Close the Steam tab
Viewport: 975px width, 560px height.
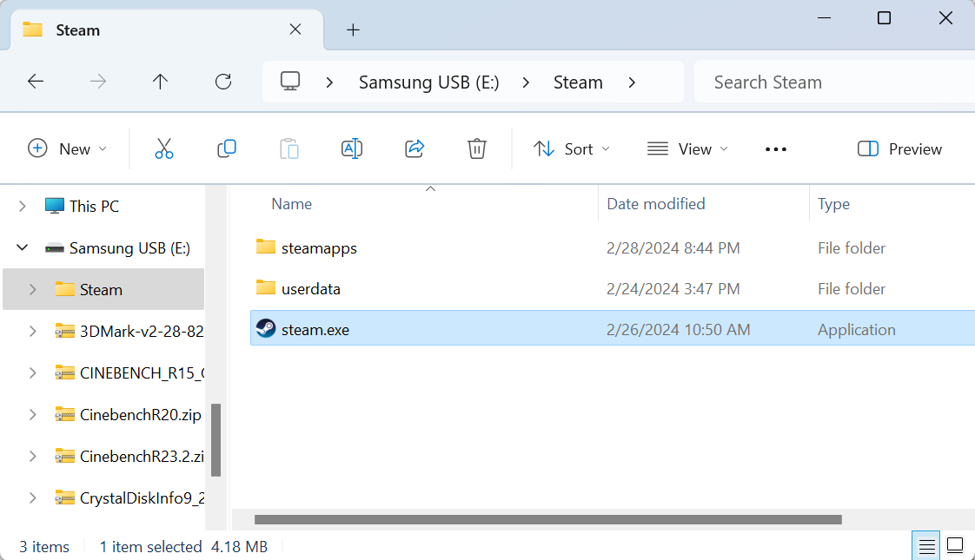pos(295,30)
